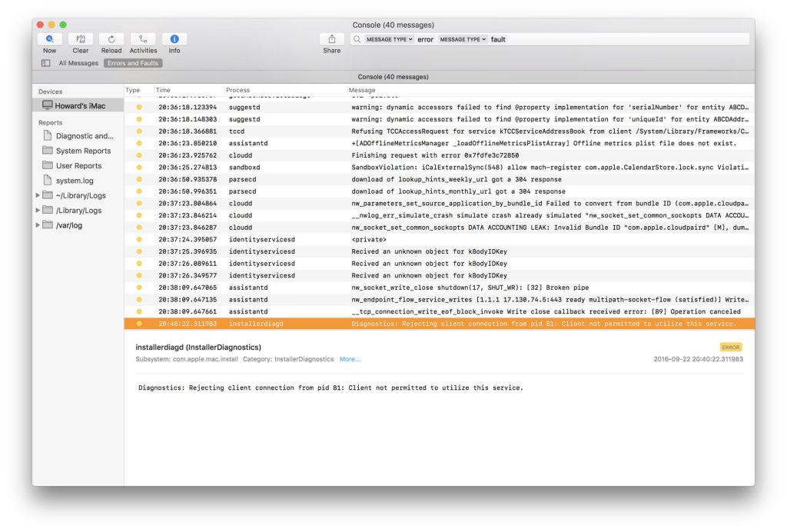The height and width of the screenshot is (532, 787).
Task: Sort by the Time column header
Action: (x=163, y=90)
